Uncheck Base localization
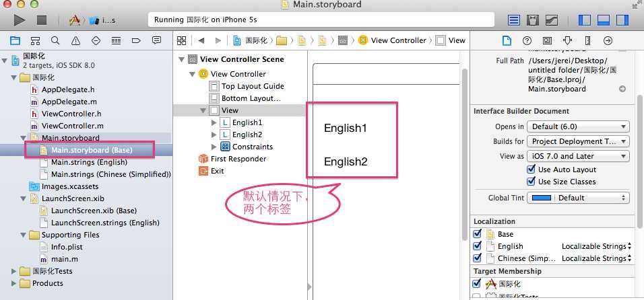The height and width of the screenshot is (300, 644). point(477,233)
